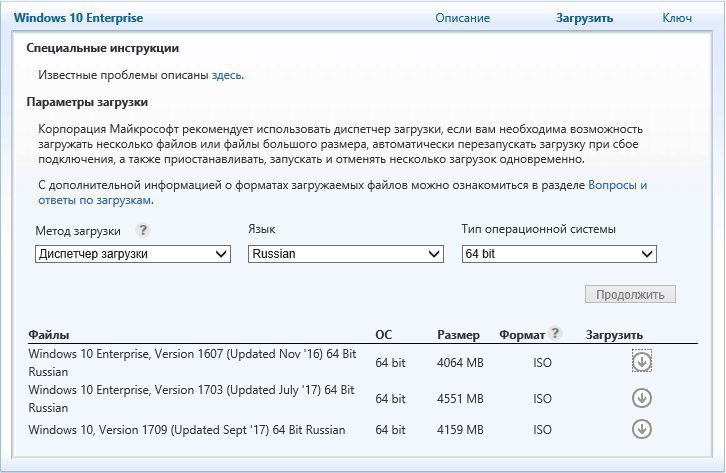This screenshot has width=726, height=473.
Task: Click the Язык field label
Action: point(262,229)
